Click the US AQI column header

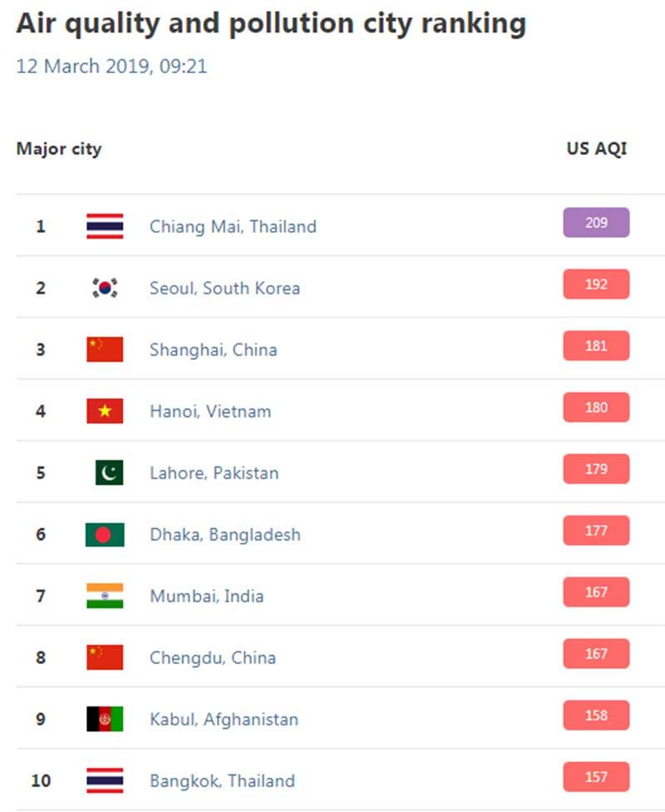coord(597,149)
